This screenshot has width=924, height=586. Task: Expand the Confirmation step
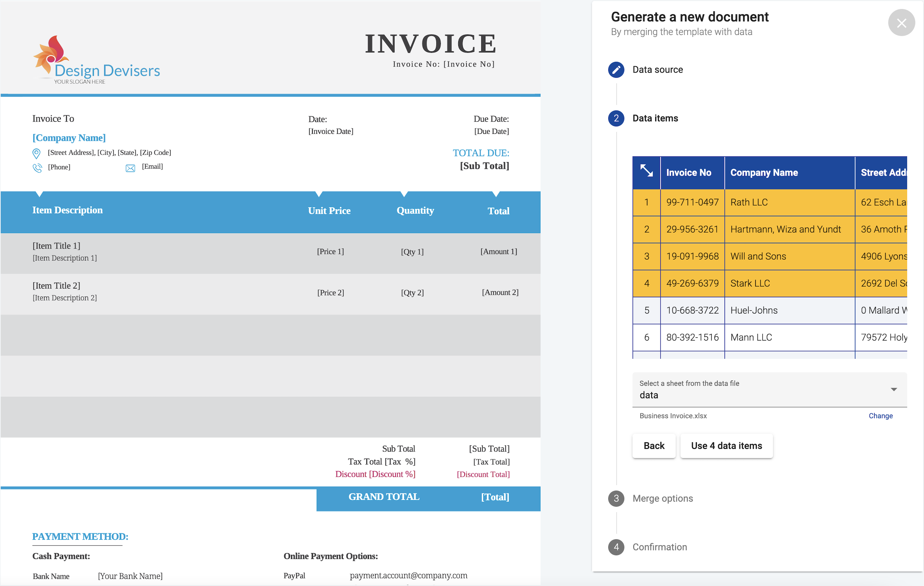point(660,547)
